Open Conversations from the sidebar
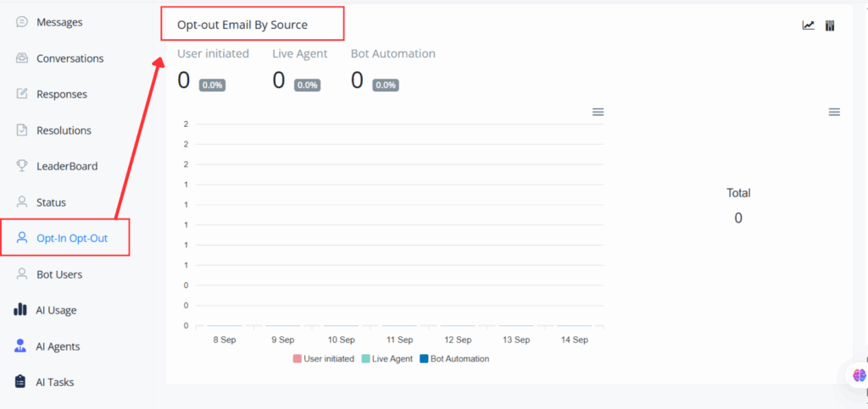Viewport: 868px width, 409px height. pos(70,58)
